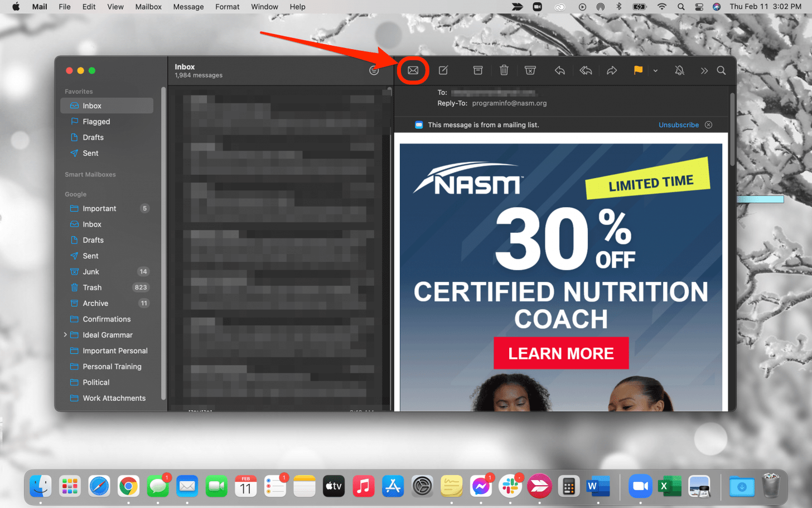Show more toolbar items via double chevron
Image resolution: width=812 pixels, height=508 pixels.
pos(704,71)
